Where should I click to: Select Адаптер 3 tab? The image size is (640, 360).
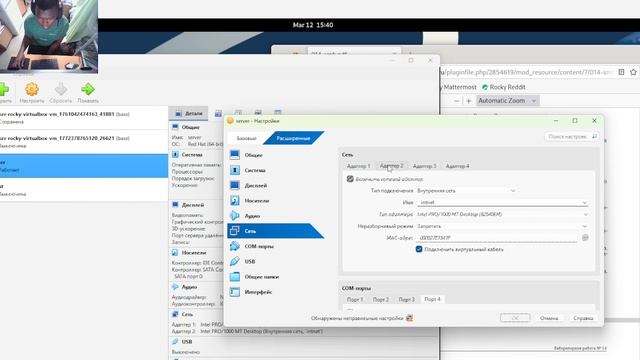click(424, 166)
